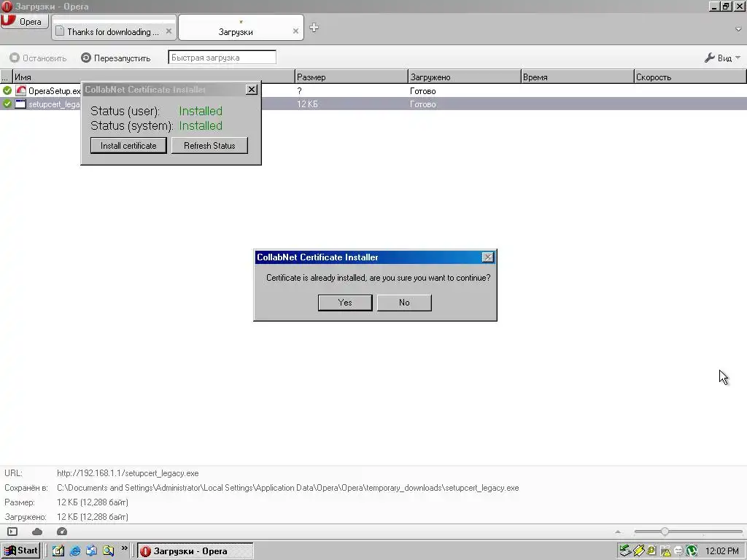Click the first Quick Launch notepad icon

click(x=58, y=551)
